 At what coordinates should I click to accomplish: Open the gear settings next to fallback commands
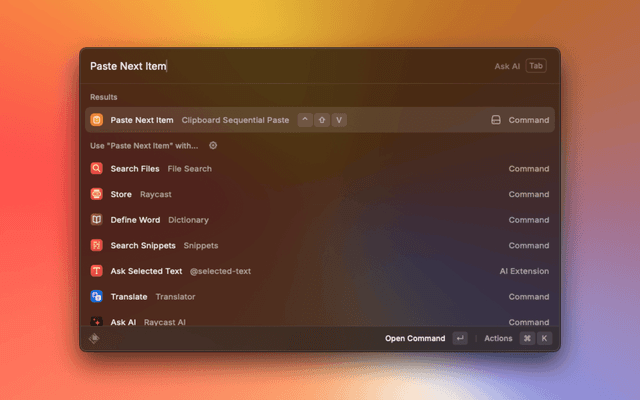(213, 146)
